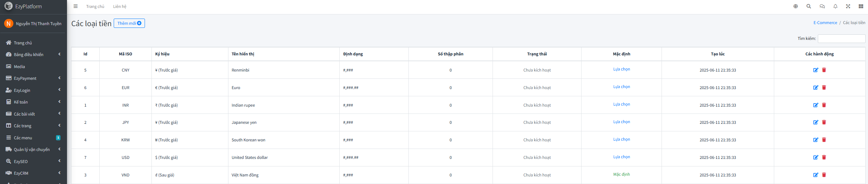Open the language globe icon
This screenshot has height=184, width=868.
(796, 6)
